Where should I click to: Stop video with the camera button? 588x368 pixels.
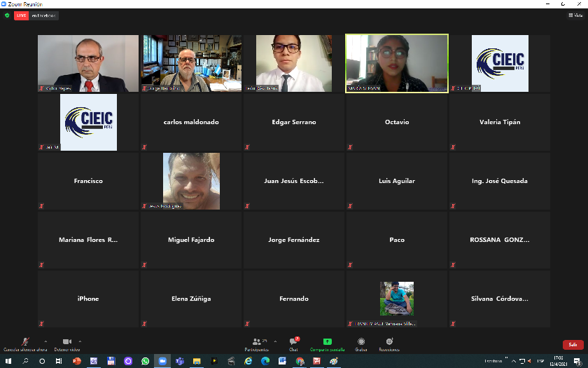coord(66,342)
